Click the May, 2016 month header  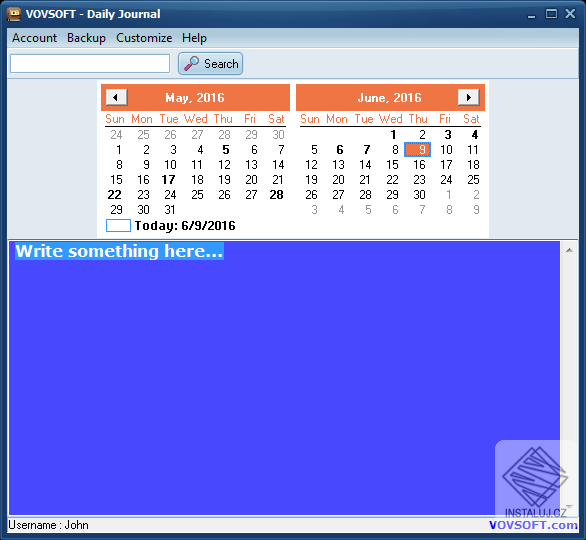pyautogui.click(x=195, y=98)
